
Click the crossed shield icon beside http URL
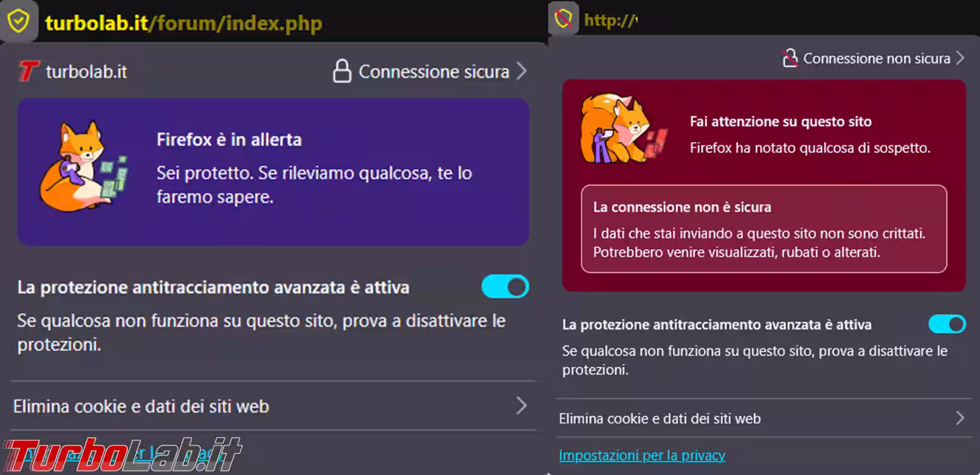(563, 19)
